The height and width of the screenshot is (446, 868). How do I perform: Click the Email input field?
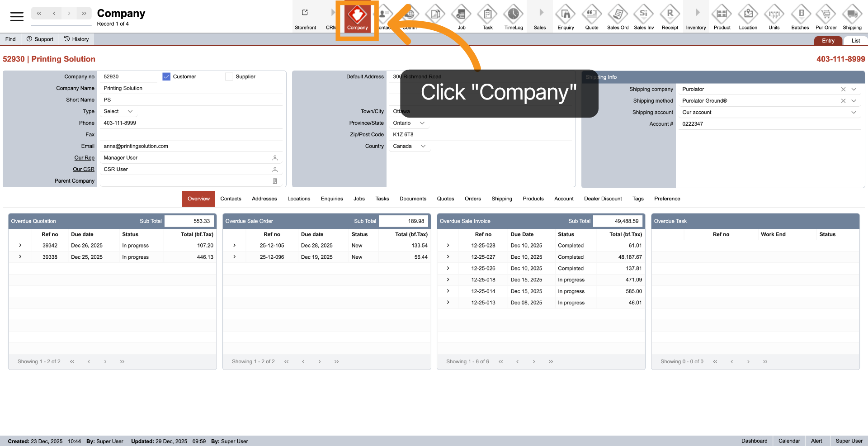(x=190, y=146)
